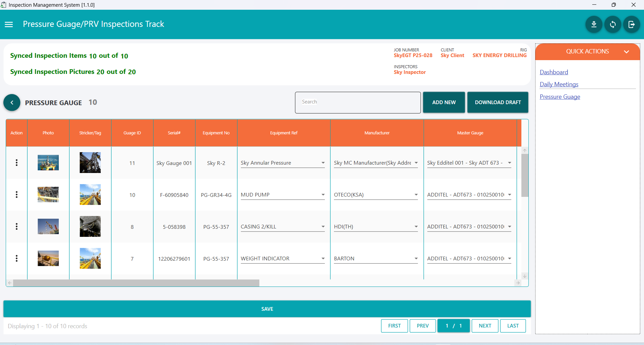Viewport: 644px width, 345px height.
Task: Go to FIRST page
Action: [x=394, y=326]
